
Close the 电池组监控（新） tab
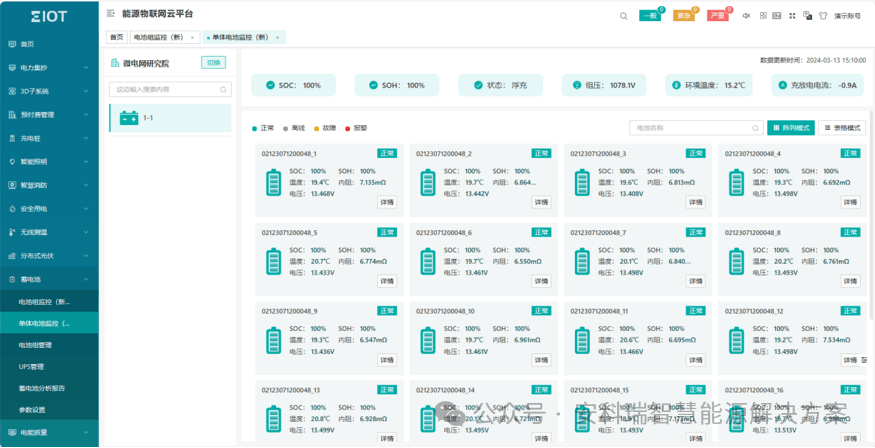coord(192,37)
